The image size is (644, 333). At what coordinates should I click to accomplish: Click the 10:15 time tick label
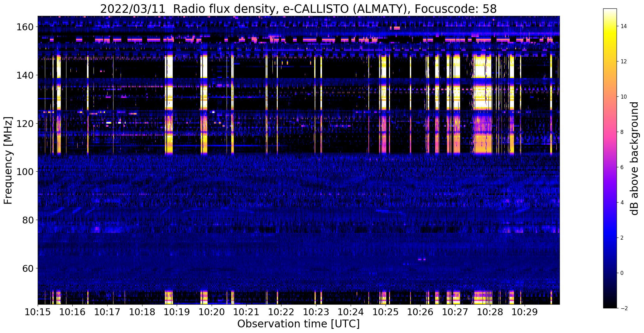38,312
